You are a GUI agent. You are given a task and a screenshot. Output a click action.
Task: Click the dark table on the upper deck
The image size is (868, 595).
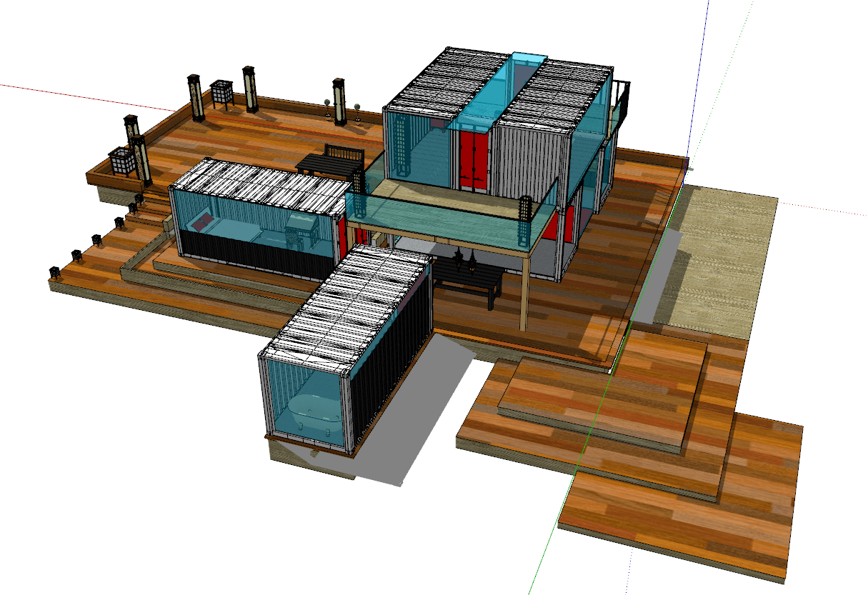(x=330, y=165)
